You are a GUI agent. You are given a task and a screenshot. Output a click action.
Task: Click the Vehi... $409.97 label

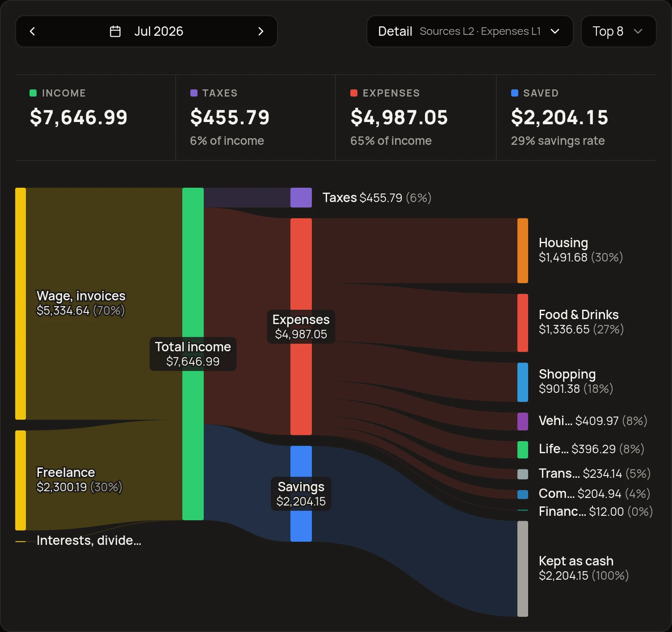(x=593, y=421)
